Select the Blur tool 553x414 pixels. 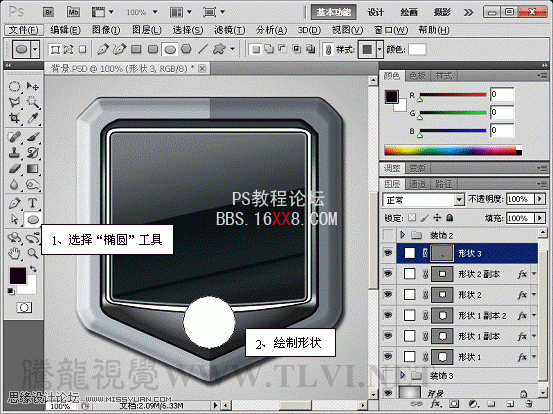14,184
